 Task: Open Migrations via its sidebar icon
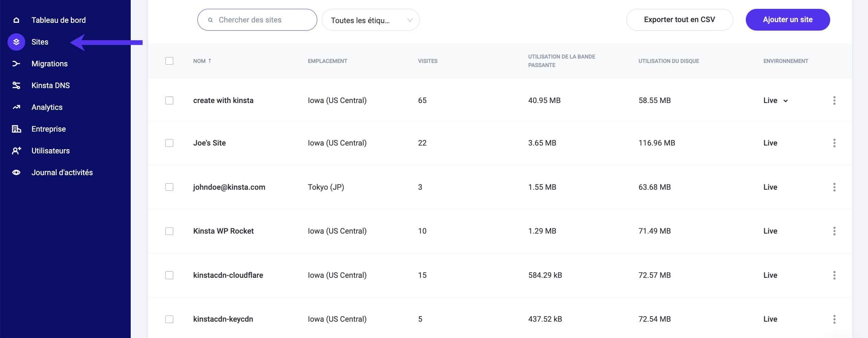tap(16, 64)
